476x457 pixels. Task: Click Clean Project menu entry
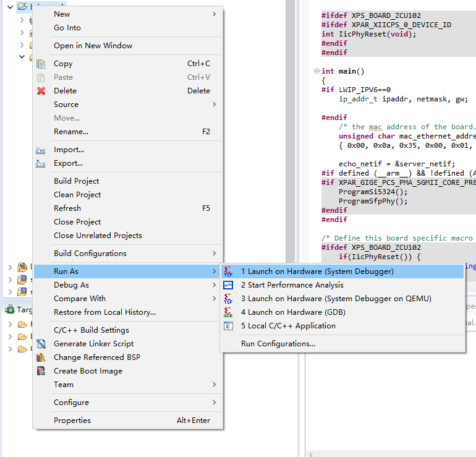[77, 195]
